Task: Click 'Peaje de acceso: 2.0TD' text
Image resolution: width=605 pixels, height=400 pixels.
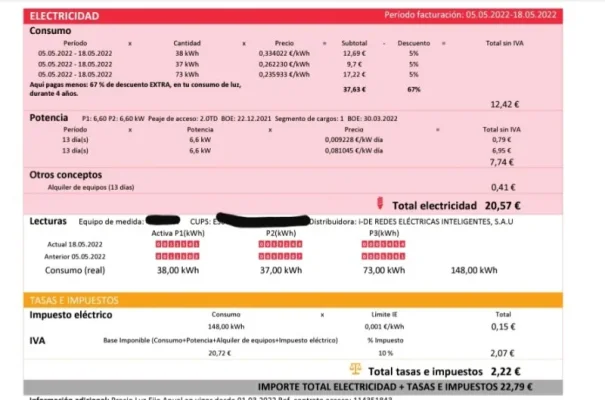Action: (183, 118)
